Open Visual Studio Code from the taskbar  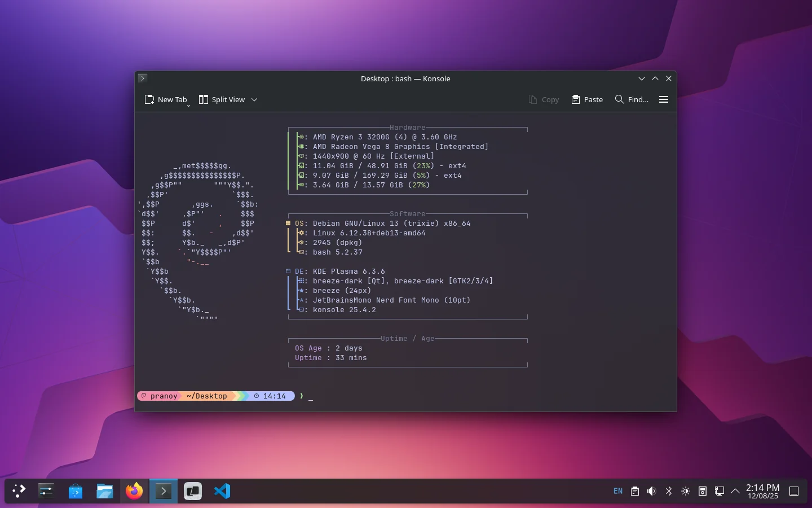coord(222,491)
